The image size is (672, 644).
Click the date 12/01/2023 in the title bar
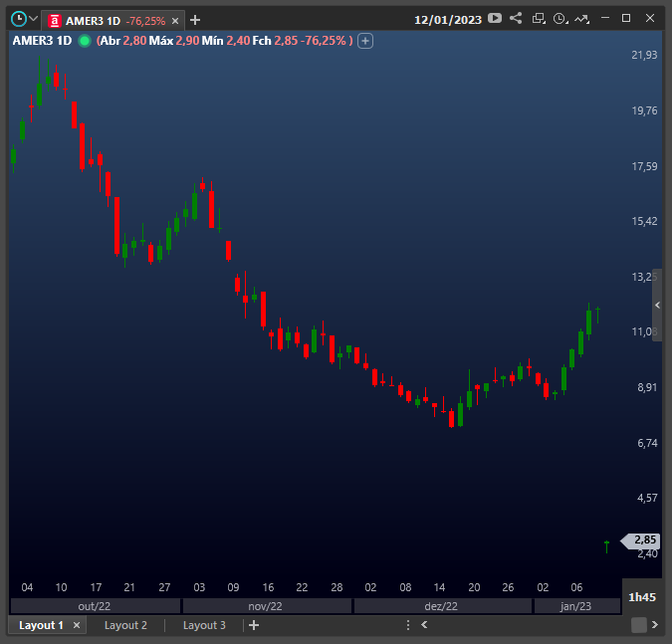coord(448,20)
